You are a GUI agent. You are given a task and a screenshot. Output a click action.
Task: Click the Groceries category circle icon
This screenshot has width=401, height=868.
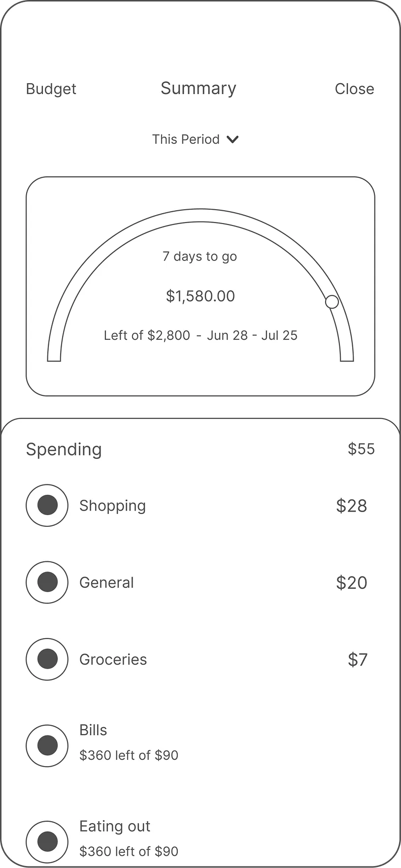(47, 659)
